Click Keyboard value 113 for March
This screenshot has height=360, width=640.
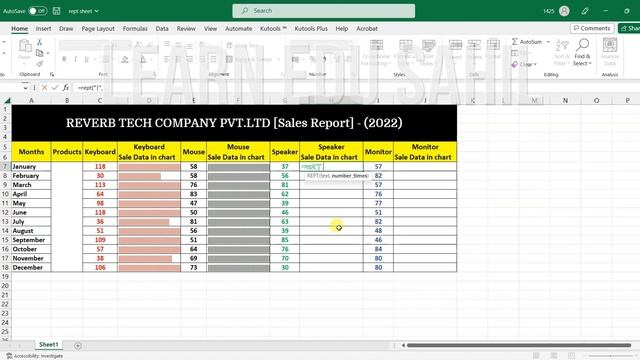coord(100,185)
